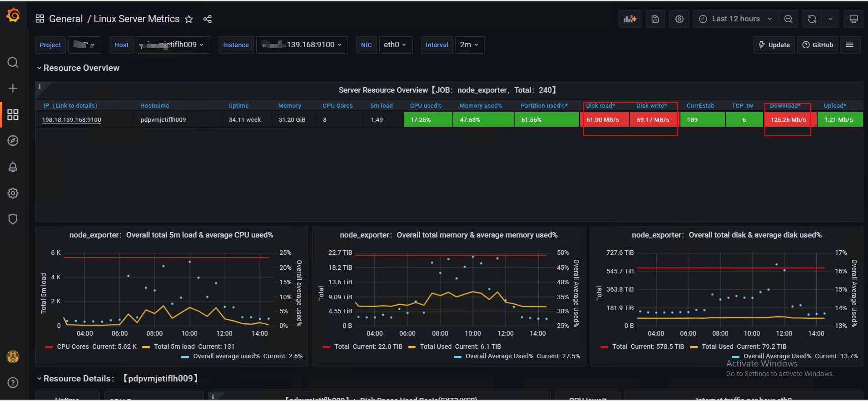Image resolution: width=868 pixels, height=401 pixels.
Task: Open the NIC eth0 dropdown
Action: coord(395,45)
